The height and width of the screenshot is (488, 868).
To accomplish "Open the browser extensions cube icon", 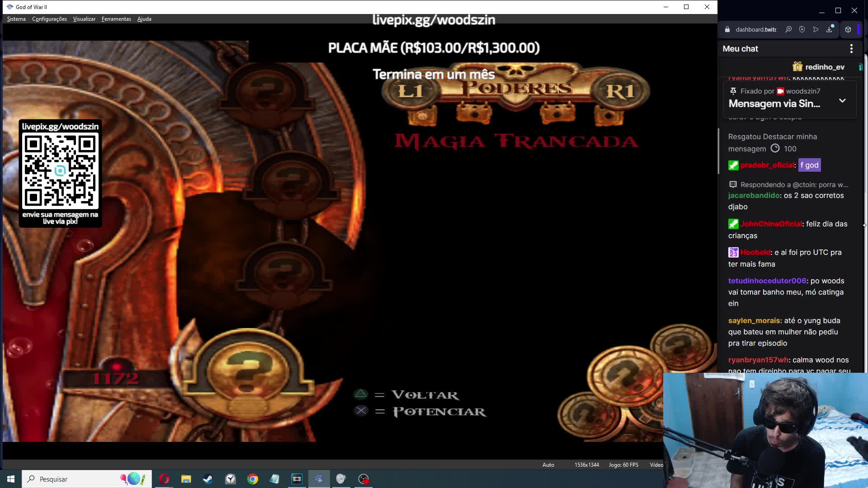I will pyautogui.click(x=848, y=29).
